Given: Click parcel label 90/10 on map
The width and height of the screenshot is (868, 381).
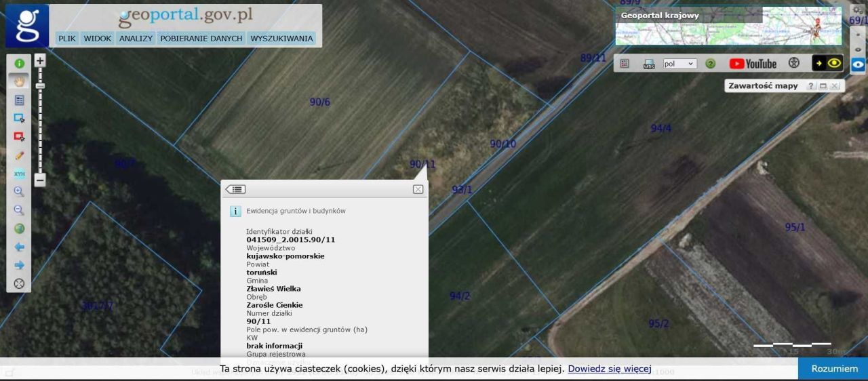Looking at the screenshot, I should coord(503,144).
